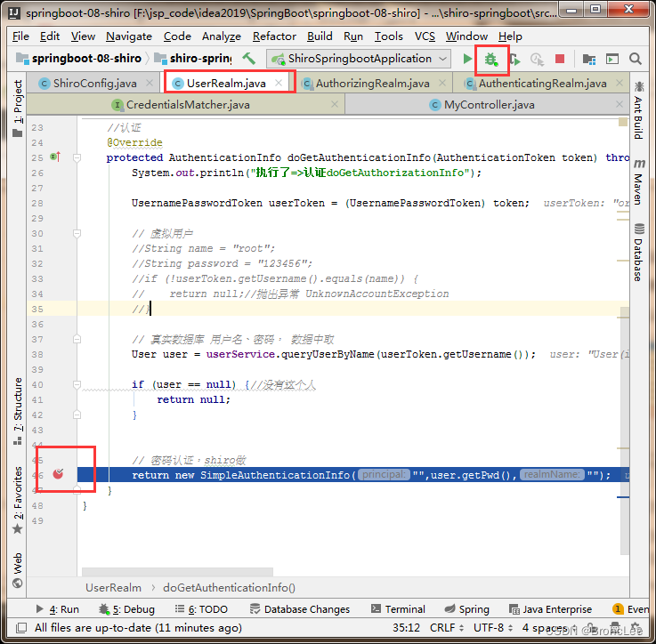This screenshot has width=656, height=644.
Task: Open the ShiroSpringbootApplication run configuration dropdown
Action: pos(359,59)
